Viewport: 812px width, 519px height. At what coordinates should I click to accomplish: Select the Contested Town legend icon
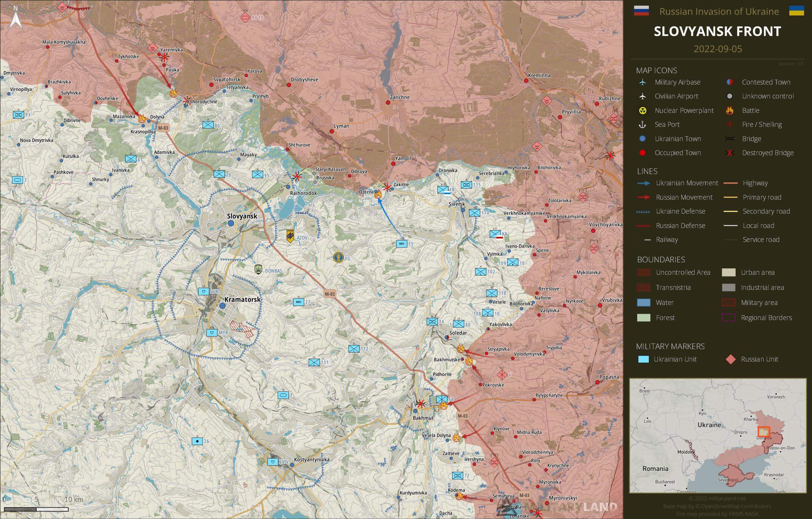coord(730,82)
